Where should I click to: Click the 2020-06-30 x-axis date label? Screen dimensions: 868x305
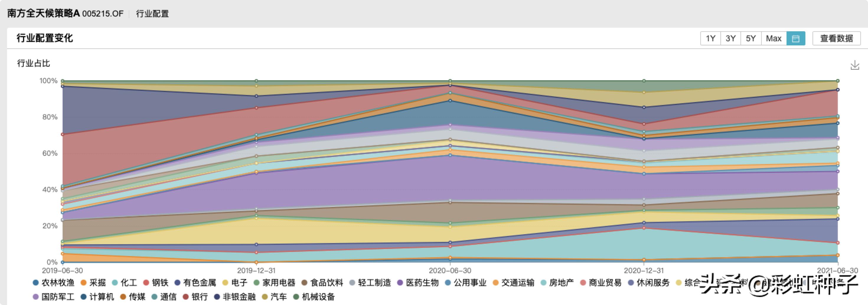coord(450,271)
